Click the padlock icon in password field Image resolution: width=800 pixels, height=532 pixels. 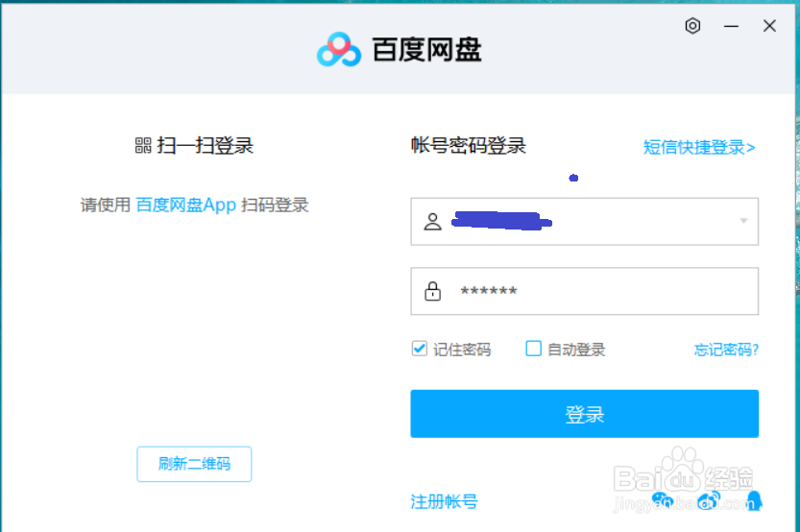(x=432, y=291)
